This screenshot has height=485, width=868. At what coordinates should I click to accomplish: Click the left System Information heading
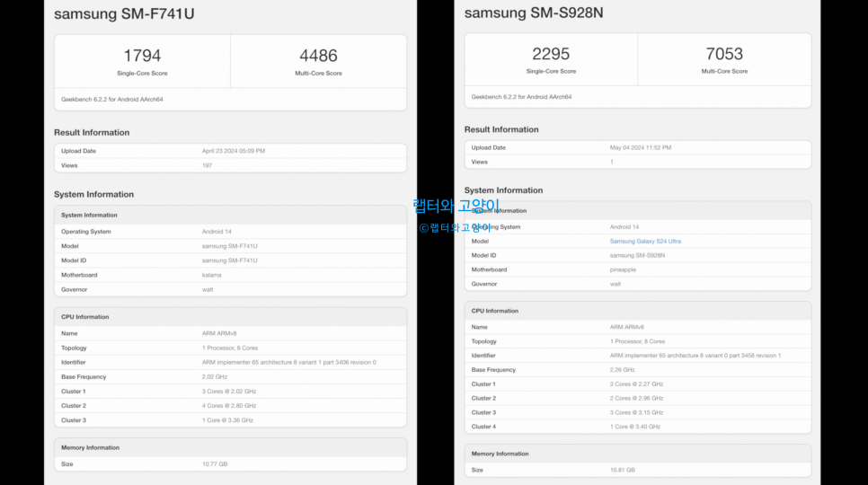(93, 194)
